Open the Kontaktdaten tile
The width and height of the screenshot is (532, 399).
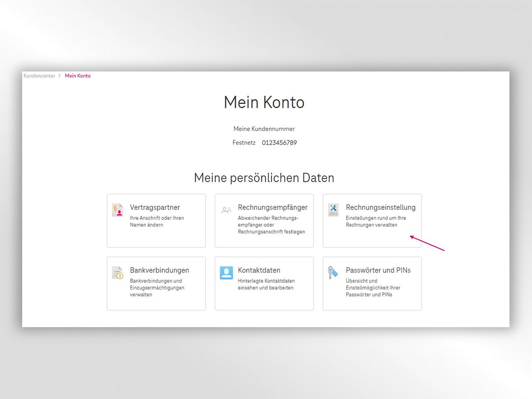point(264,283)
